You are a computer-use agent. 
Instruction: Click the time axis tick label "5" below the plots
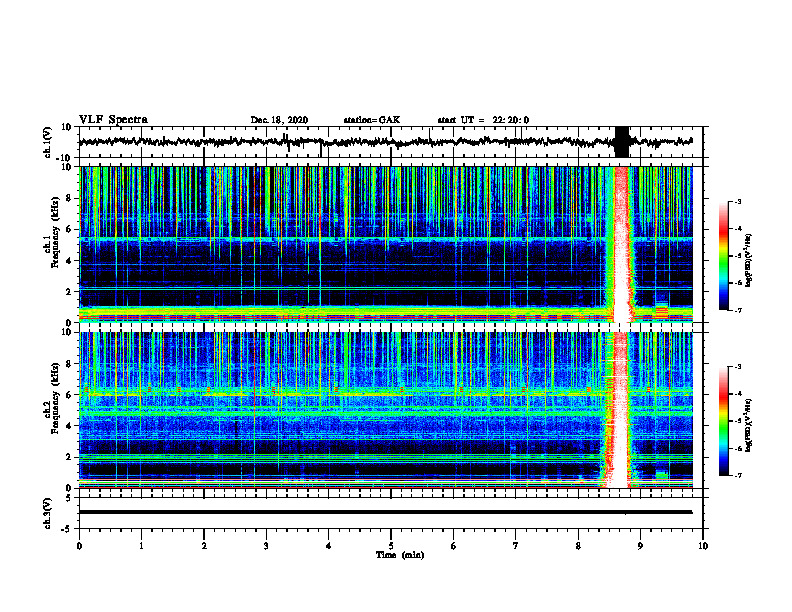[391, 546]
